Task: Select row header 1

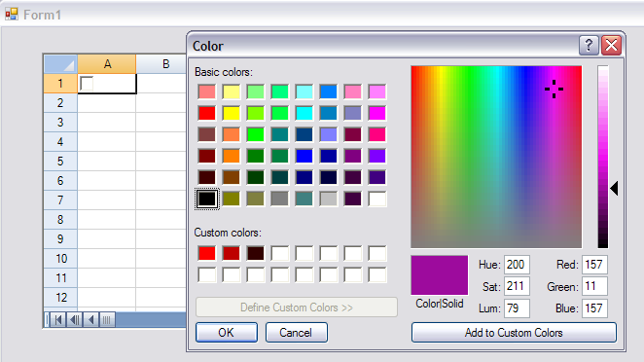Action: (x=60, y=84)
